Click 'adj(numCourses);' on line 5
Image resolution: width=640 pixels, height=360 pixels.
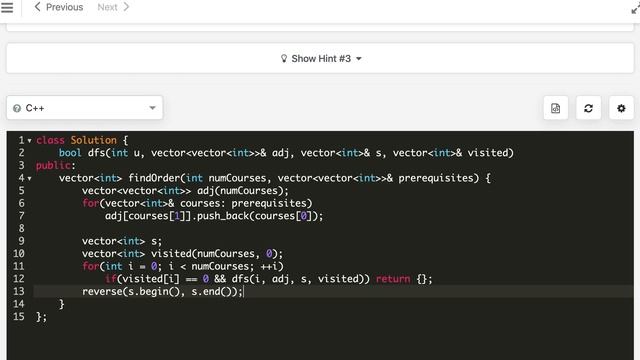coord(243,191)
